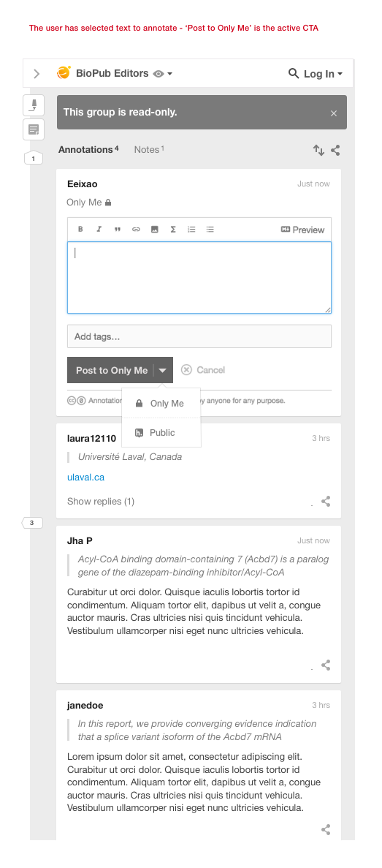Viewport: 382px width, 868px height.
Task: Focus the annotation text area
Action: pos(199,277)
